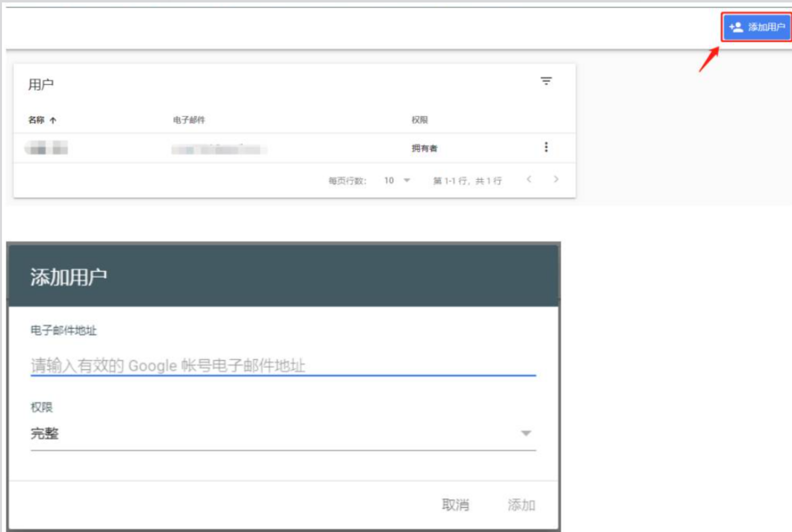Click the blurred email cell in the users table
792x532 pixels.
(219, 149)
